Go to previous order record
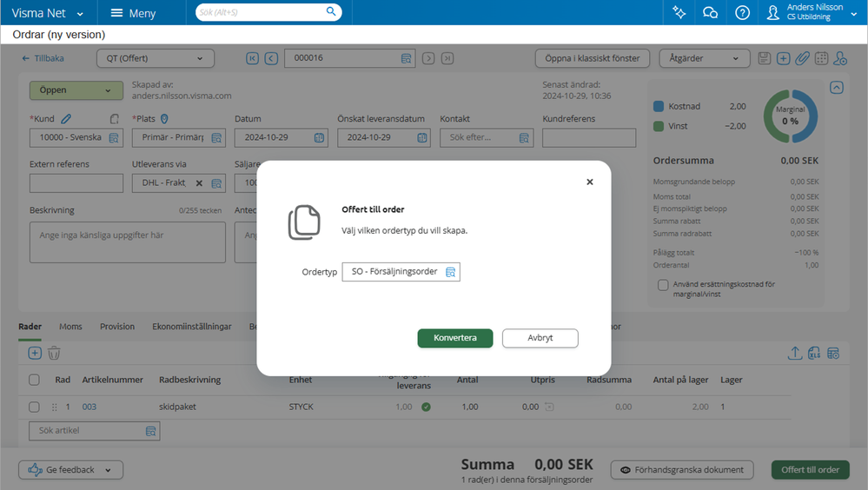 click(271, 58)
